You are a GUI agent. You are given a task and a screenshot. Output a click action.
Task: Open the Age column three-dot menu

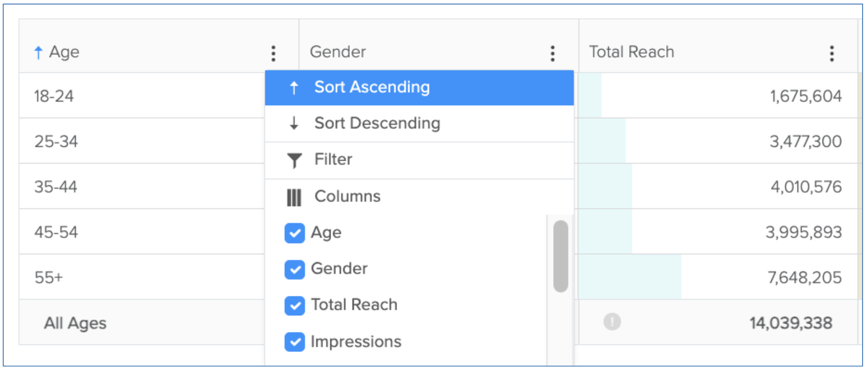click(x=273, y=53)
